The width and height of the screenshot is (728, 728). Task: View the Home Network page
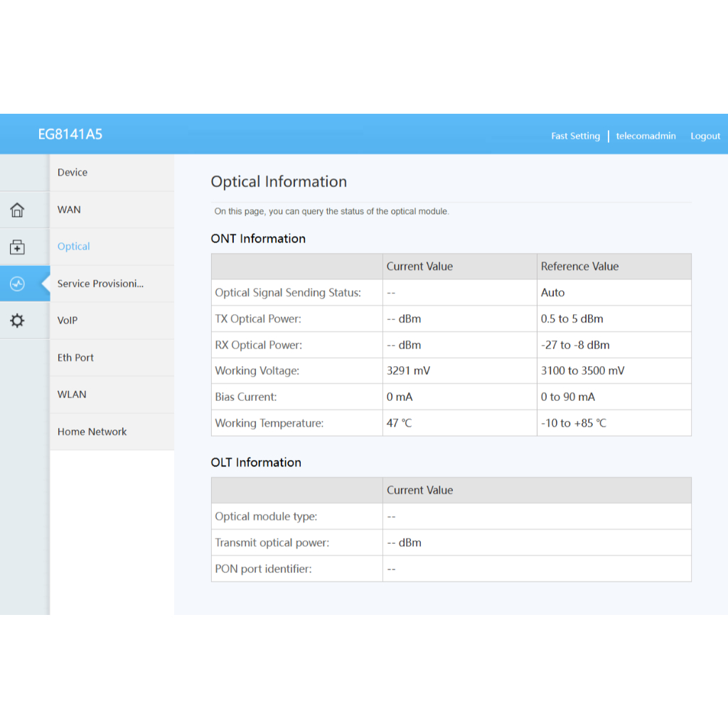pos(92,432)
